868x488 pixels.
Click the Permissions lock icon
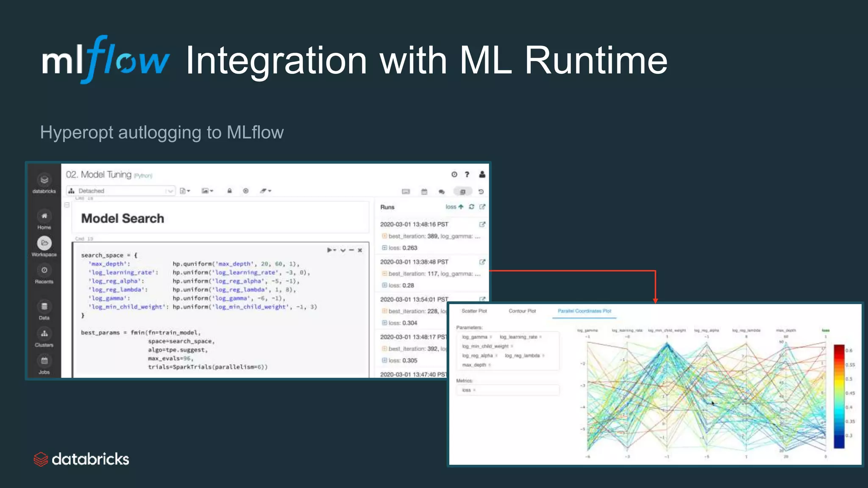229,191
